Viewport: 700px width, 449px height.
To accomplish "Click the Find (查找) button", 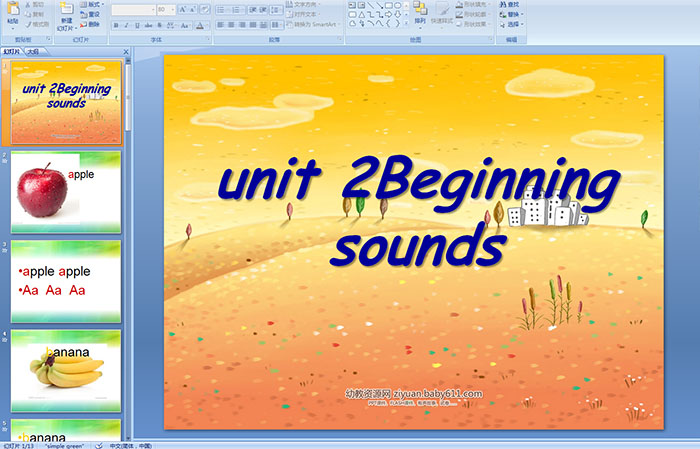I will pyautogui.click(x=510, y=4).
